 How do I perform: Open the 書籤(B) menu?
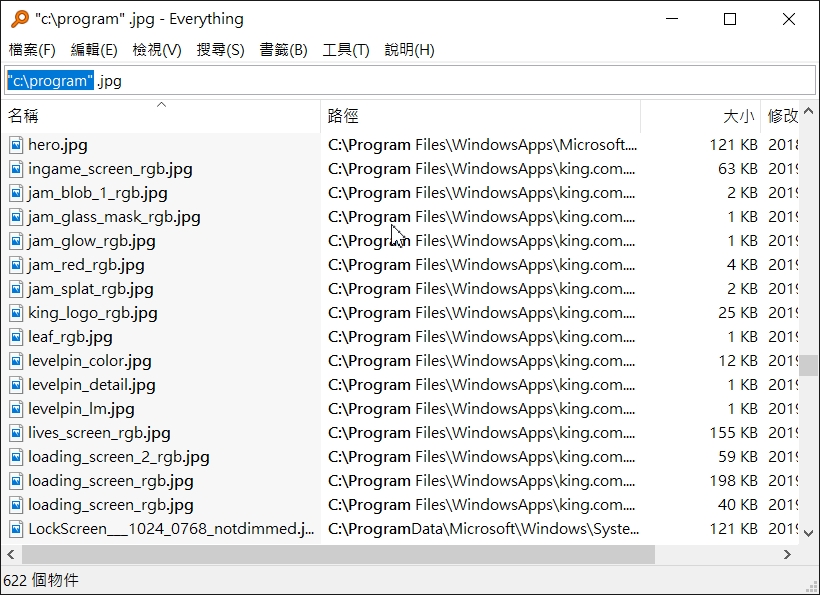coord(283,50)
